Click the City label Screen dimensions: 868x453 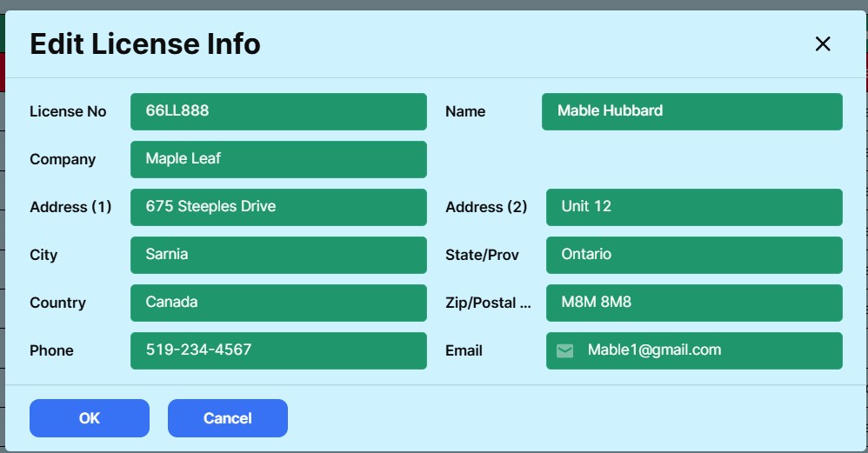[43, 256]
